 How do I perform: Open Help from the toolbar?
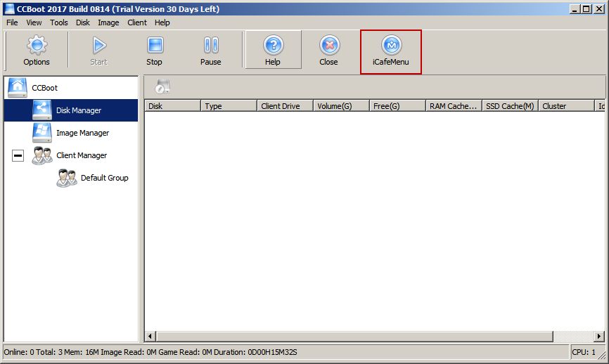click(x=273, y=51)
